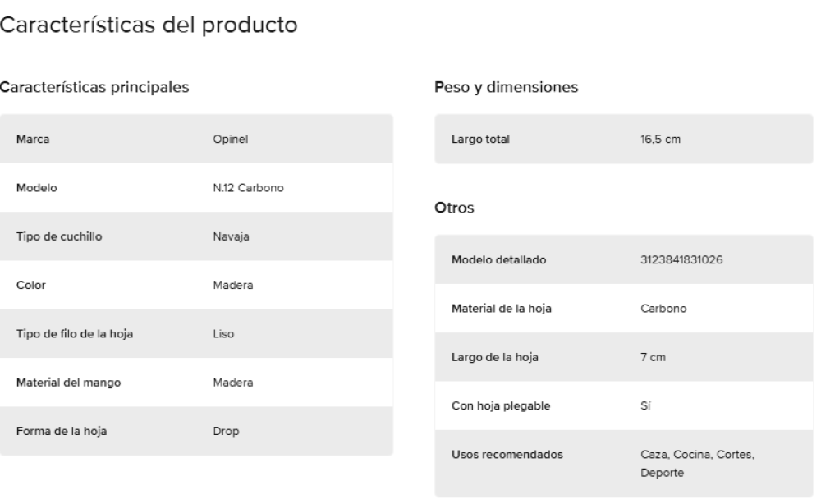Click the "Características del producto" heading
This screenshot has height=504, width=821.
(149, 25)
